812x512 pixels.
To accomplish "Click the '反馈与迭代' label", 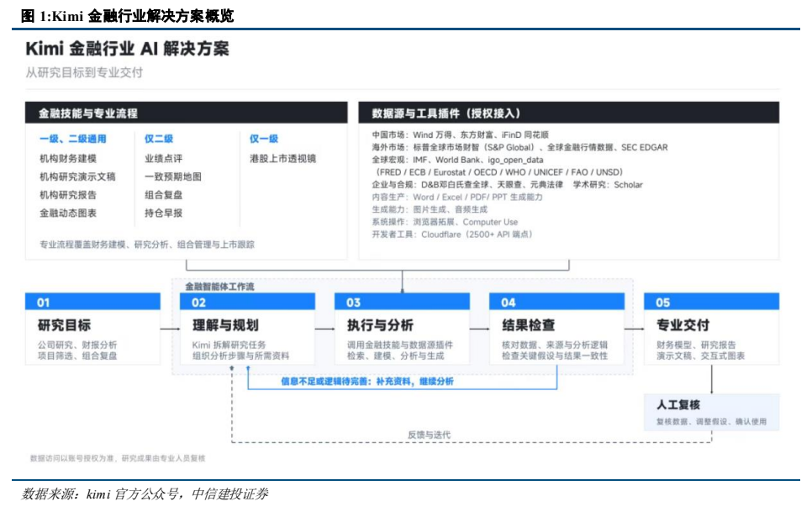I will pos(430,435).
